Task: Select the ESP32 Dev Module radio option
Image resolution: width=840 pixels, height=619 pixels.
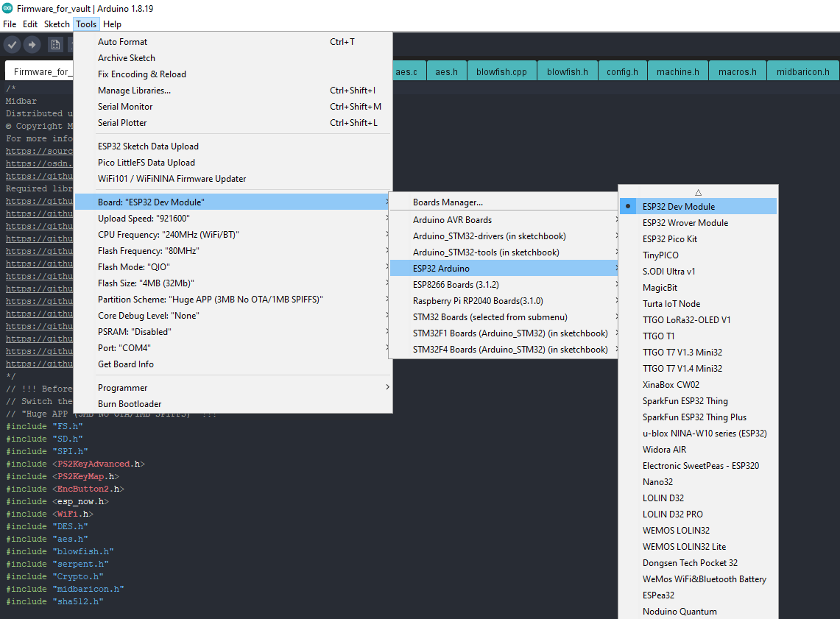Action: (x=698, y=207)
